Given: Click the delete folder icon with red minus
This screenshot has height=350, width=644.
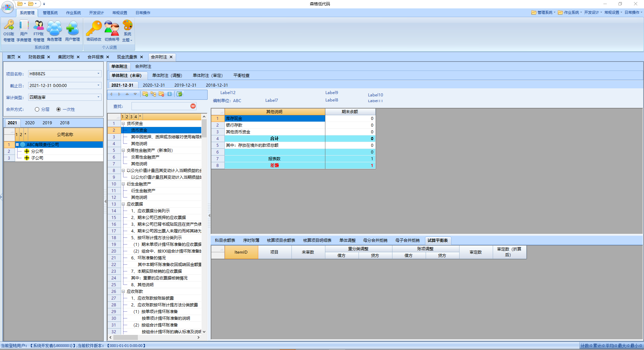Looking at the screenshot, I should tap(161, 94).
